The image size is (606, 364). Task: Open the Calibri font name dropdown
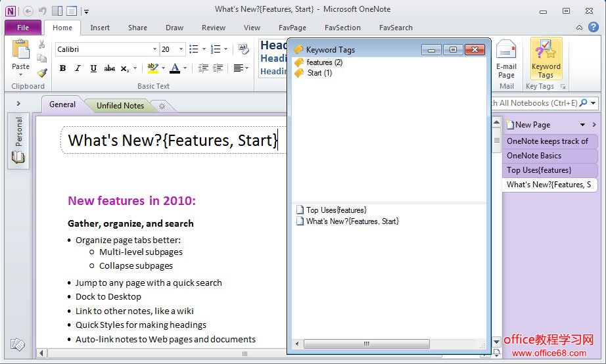[154, 49]
